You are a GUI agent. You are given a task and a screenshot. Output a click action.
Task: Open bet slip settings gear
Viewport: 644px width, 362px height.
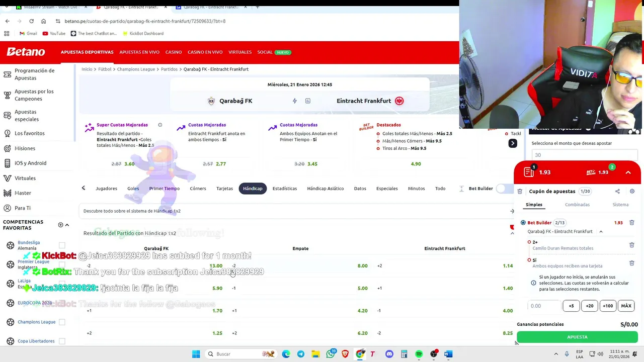pyautogui.click(x=632, y=191)
